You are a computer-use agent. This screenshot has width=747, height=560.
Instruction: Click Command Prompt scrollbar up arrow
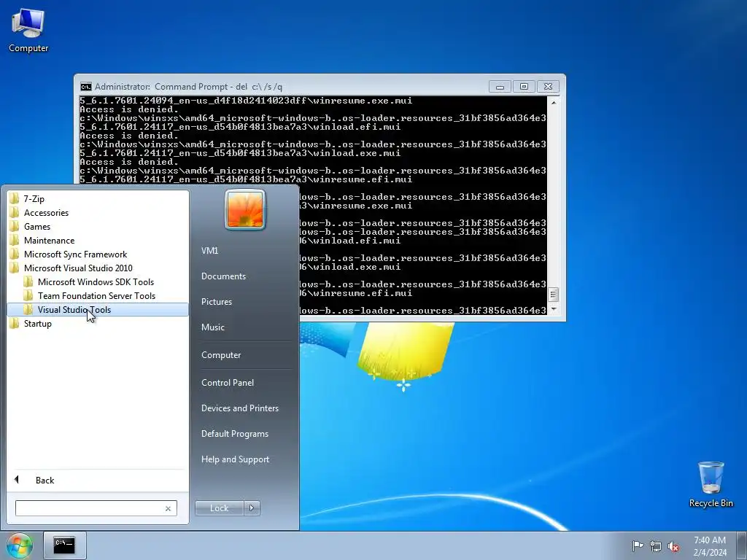click(x=553, y=102)
